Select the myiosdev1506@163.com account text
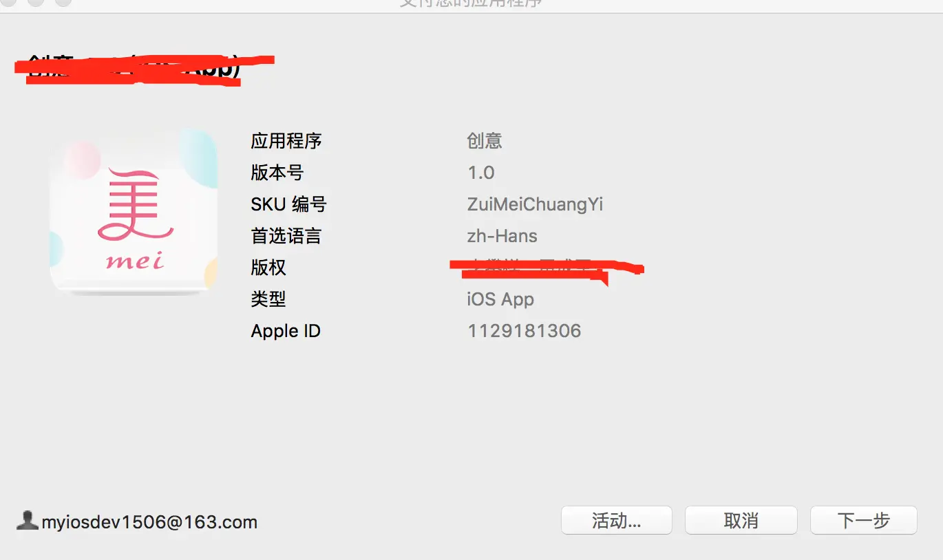The width and height of the screenshot is (943, 560). tap(149, 522)
